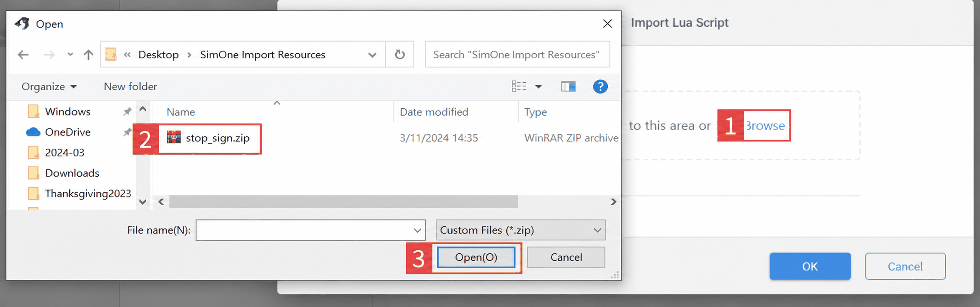This screenshot has width=980, height=307.
Task: Click the Open(O) button
Action: tap(476, 257)
